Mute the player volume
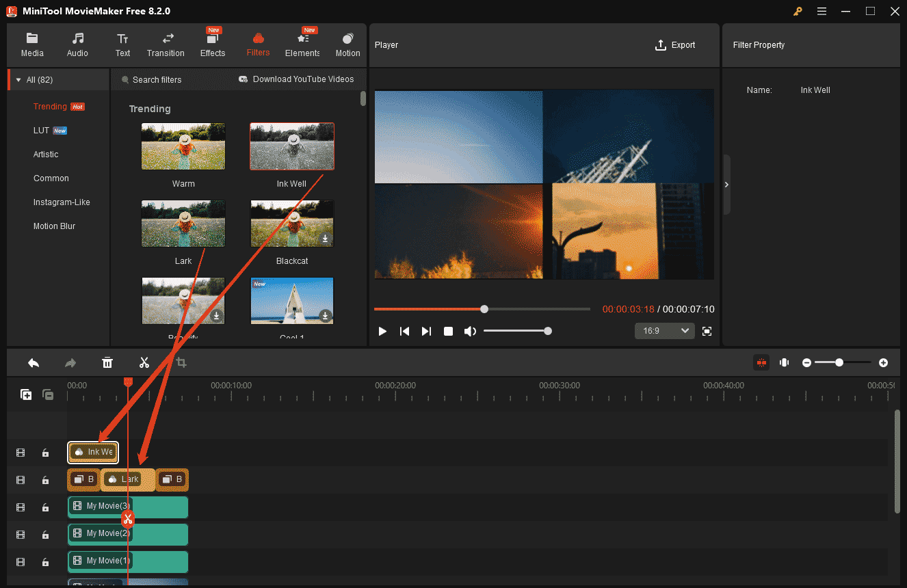The width and height of the screenshot is (907, 588). tap(470, 331)
